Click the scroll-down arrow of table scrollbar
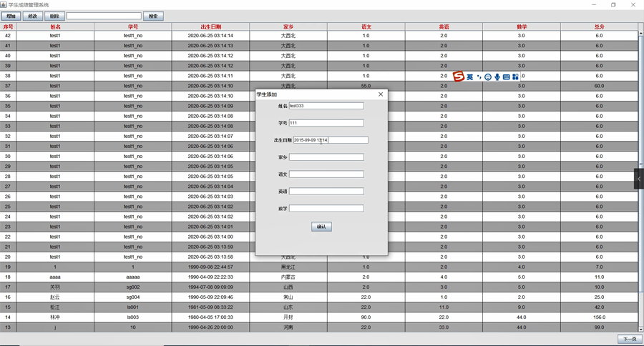The width and height of the screenshot is (644, 346). [640, 329]
